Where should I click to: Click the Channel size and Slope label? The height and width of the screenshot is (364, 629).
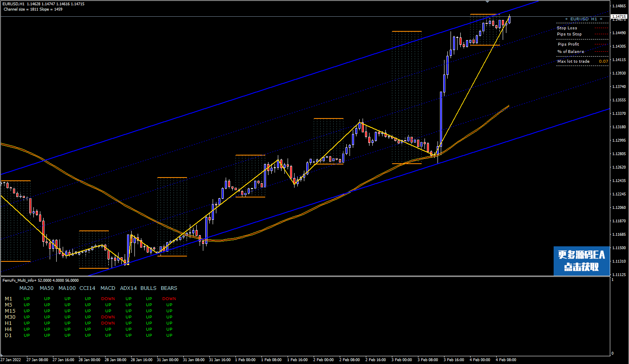coord(33,9)
